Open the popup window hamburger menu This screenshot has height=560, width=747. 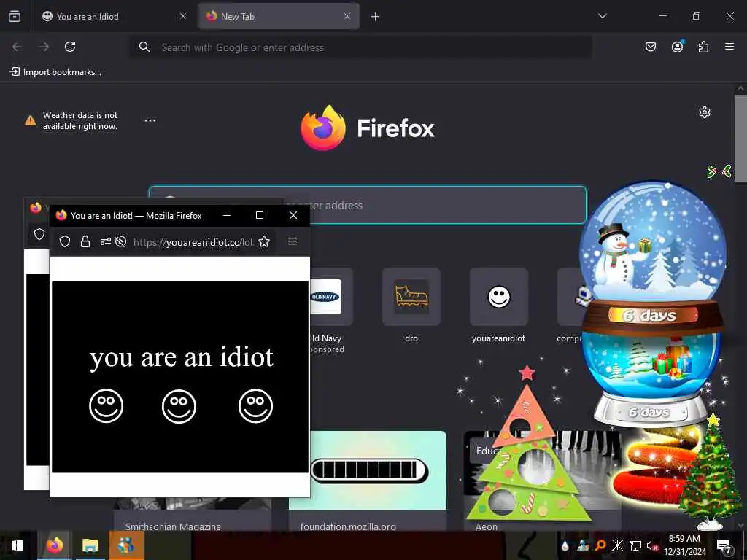pos(293,241)
